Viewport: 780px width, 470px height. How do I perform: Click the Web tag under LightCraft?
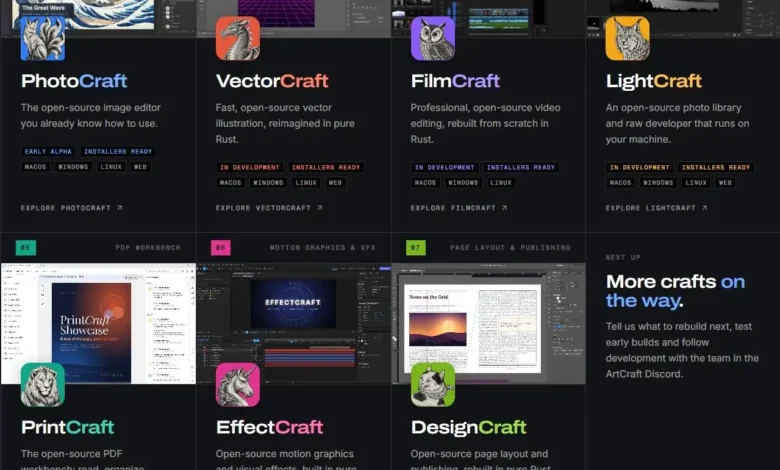tap(725, 183)
